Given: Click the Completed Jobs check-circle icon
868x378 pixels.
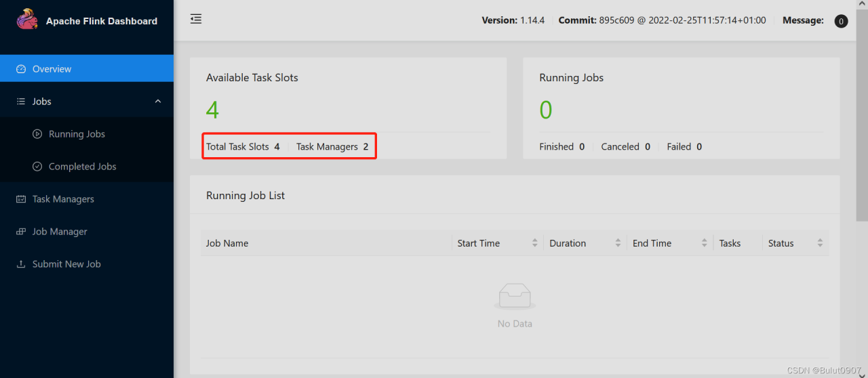Looking at the screenshot, I should (37, 167).
